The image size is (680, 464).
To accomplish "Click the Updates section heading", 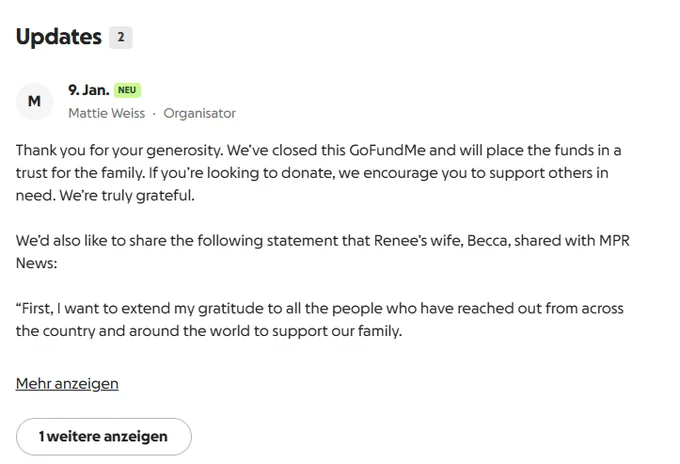I will point(59,37).
